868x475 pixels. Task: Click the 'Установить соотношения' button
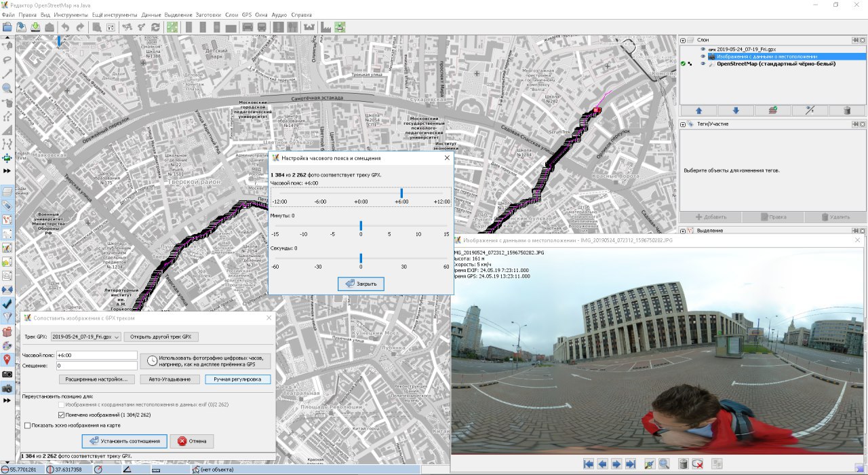pyautogui.click(x=124, y=441)
